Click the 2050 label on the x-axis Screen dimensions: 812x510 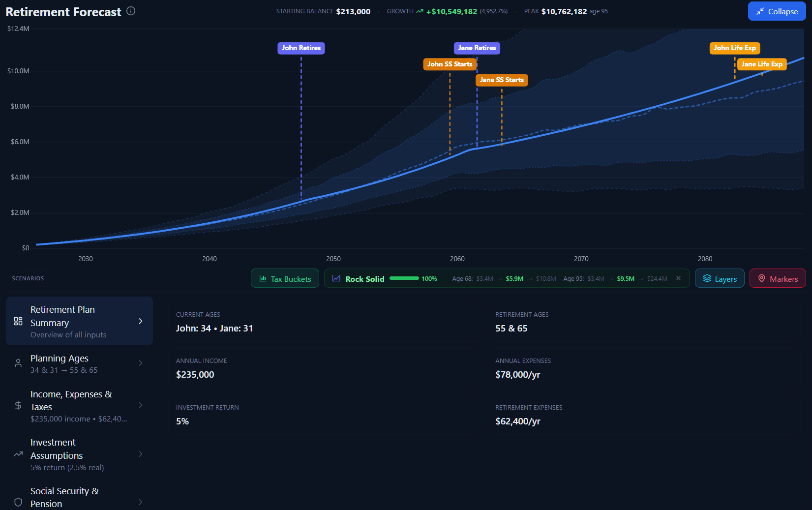(333, 259)
